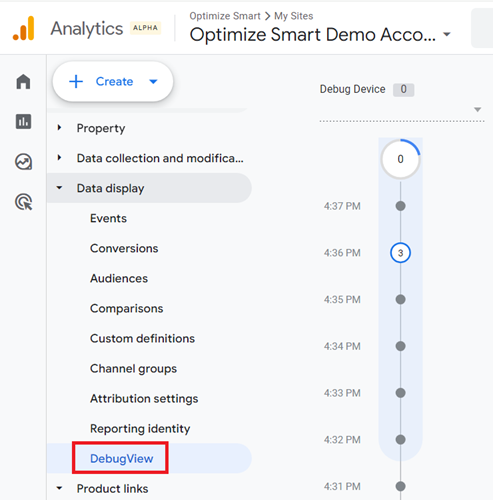Click the Analytics product name text
The width and height of the screenshot is (493, 500).
point(87,29)
